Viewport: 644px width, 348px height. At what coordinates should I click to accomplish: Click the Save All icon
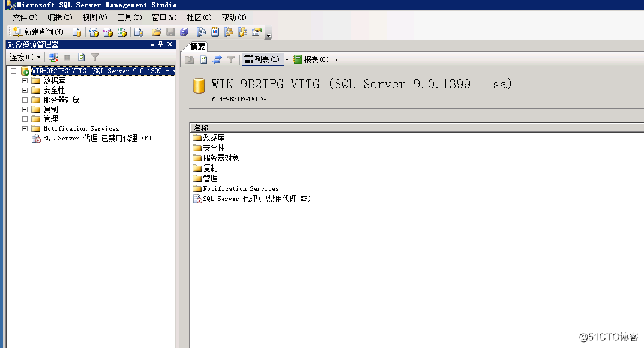point(184,32)
